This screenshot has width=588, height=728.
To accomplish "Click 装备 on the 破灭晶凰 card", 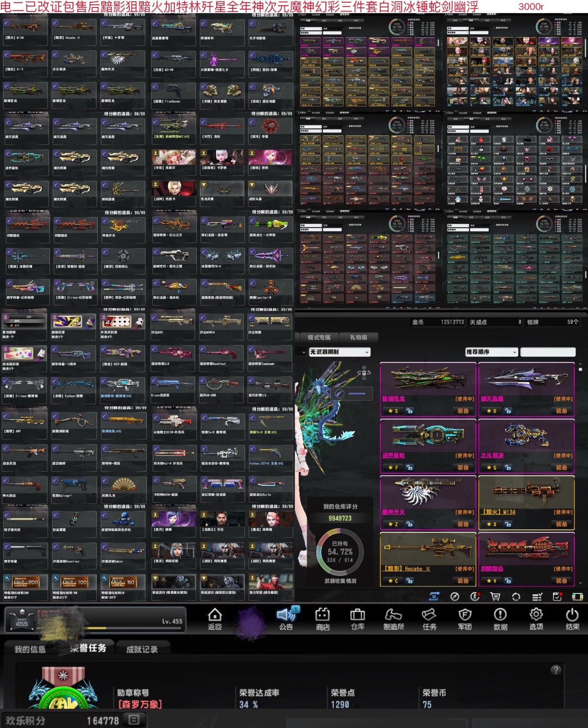I will pos(562,411).
